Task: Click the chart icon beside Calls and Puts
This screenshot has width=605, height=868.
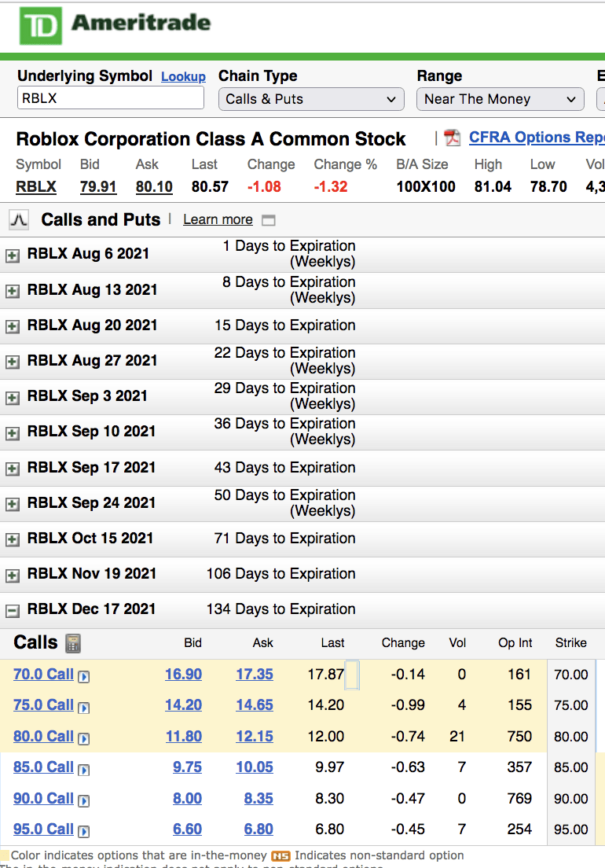Action: (19, 220)
